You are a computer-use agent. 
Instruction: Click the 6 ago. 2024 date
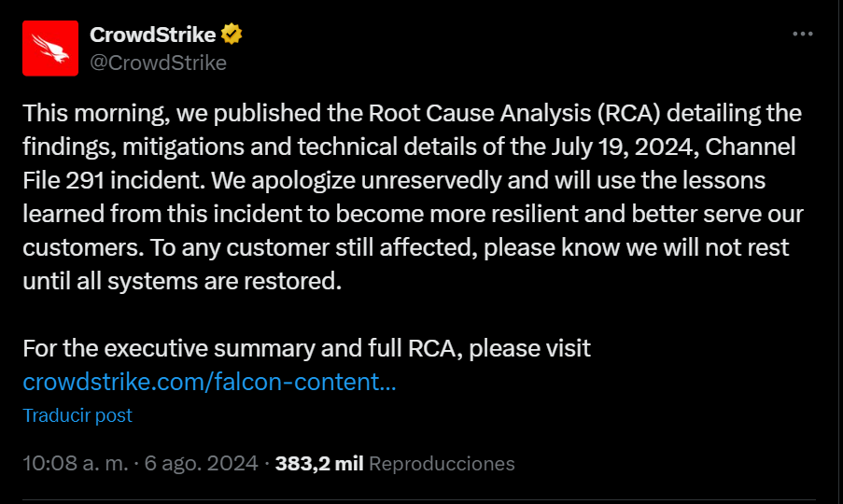point(201,464)
